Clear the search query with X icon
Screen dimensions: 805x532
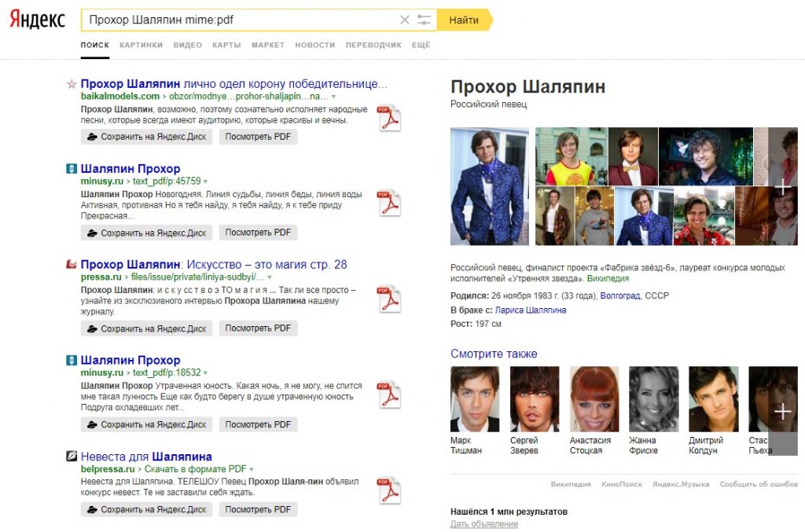(x=405, y=20)
